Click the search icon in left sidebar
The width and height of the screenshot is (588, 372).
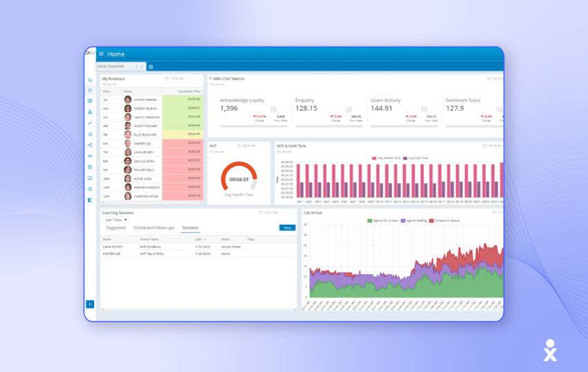[x=90, y=80]
